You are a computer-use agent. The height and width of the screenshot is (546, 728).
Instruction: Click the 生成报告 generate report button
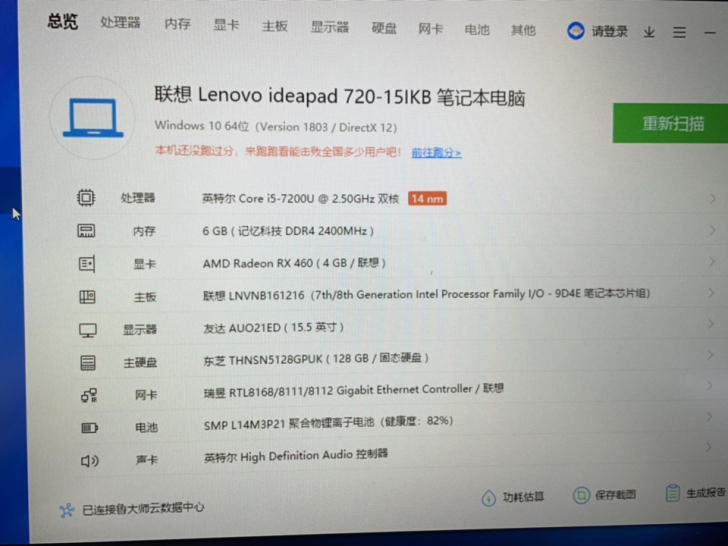tap(695, 493)
